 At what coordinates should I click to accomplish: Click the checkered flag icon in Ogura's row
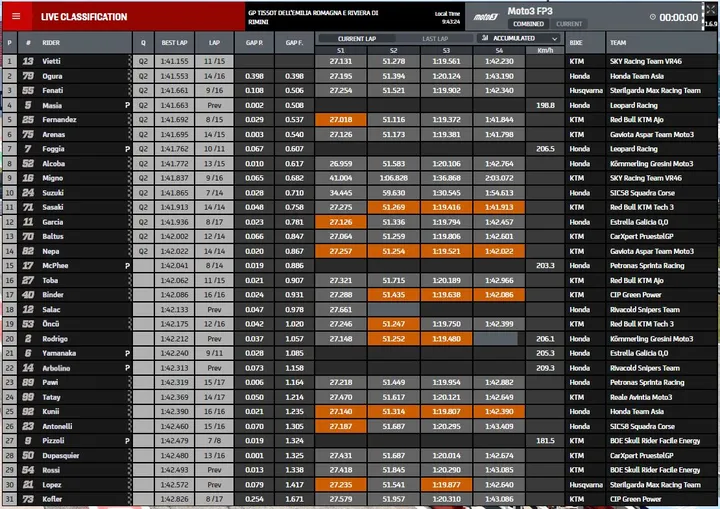[x=129, y=76]
